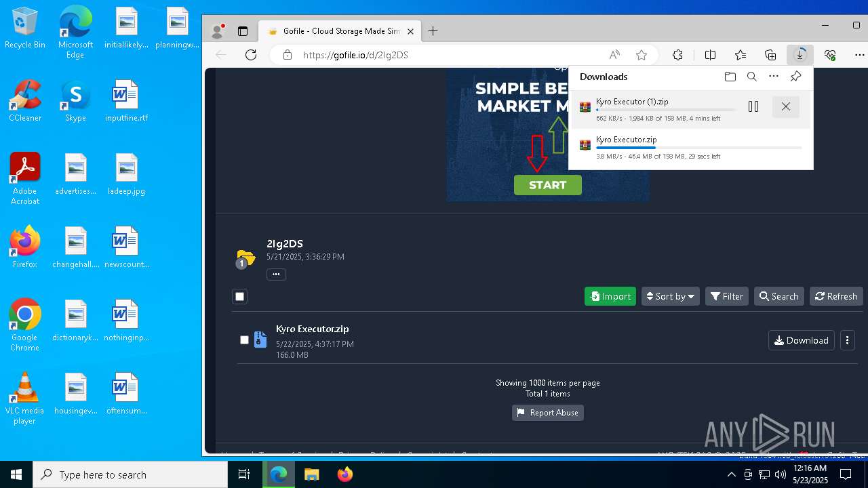
Task: Reload the Gofile page
Action: [251, 55]
